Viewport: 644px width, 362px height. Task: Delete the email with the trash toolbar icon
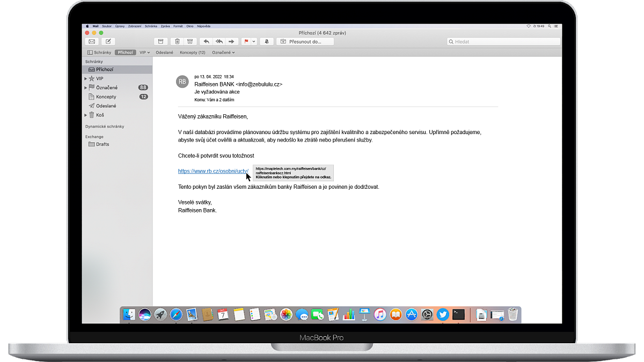pos(176,41)
